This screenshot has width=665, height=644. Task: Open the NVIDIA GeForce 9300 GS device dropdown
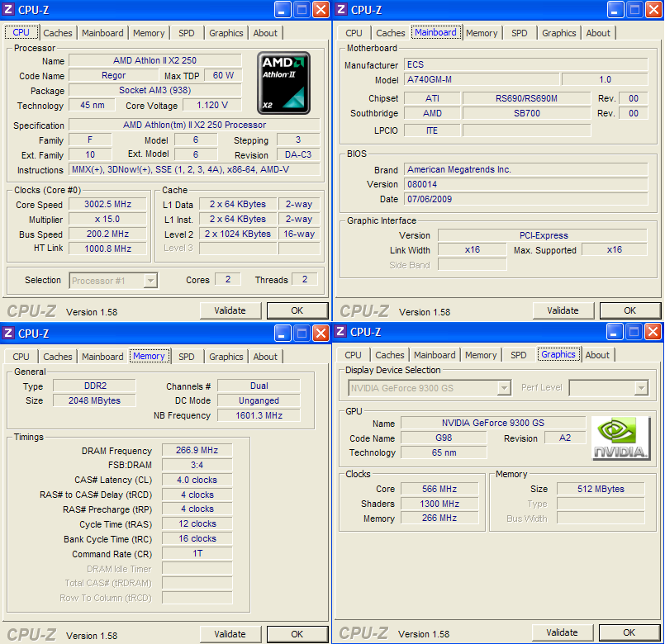point(503,388)
